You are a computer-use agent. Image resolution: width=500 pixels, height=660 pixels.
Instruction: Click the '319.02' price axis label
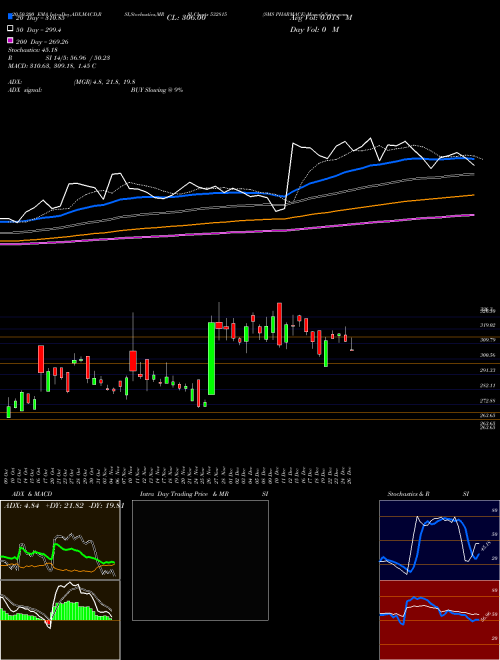tap(487, 325)
